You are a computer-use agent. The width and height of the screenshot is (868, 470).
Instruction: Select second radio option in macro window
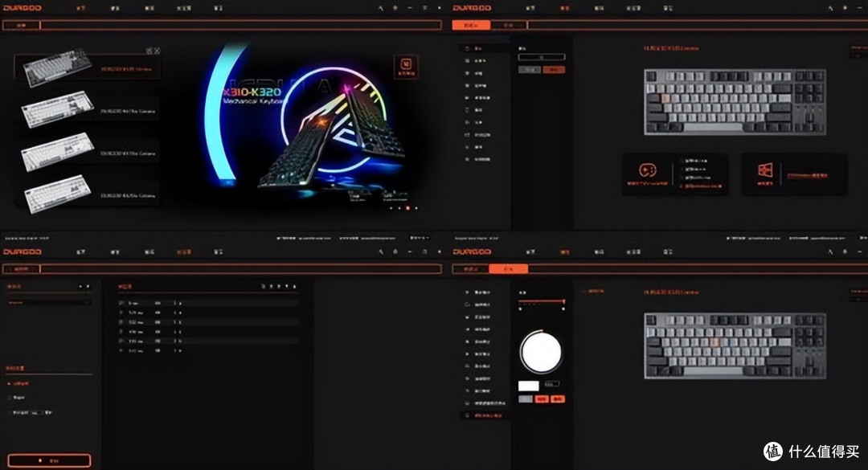16,397
